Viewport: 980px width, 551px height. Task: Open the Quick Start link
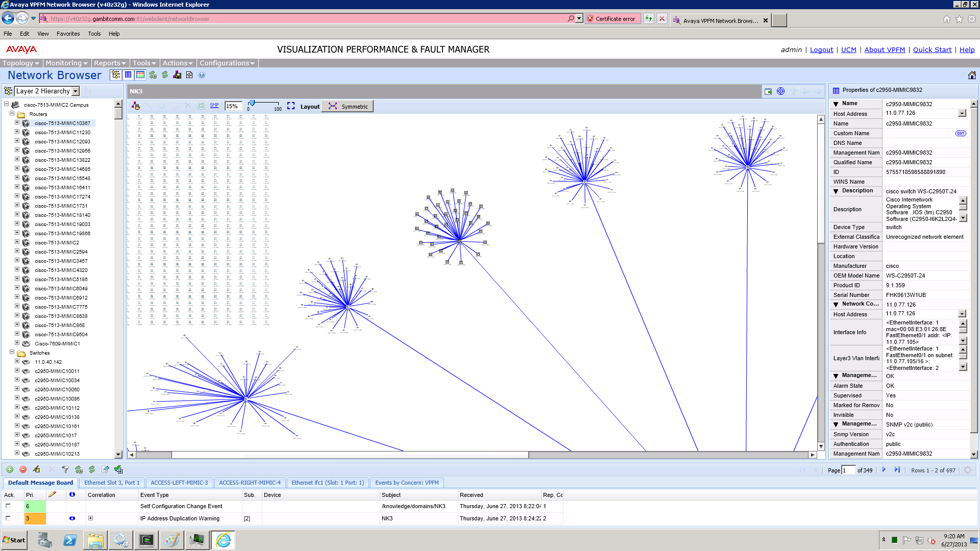coord(932,50)
